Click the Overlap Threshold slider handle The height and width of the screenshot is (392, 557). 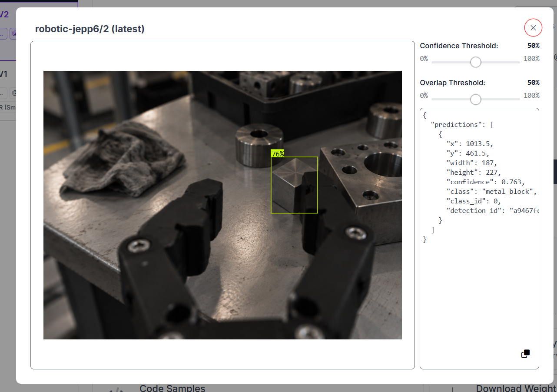[476, 100]
